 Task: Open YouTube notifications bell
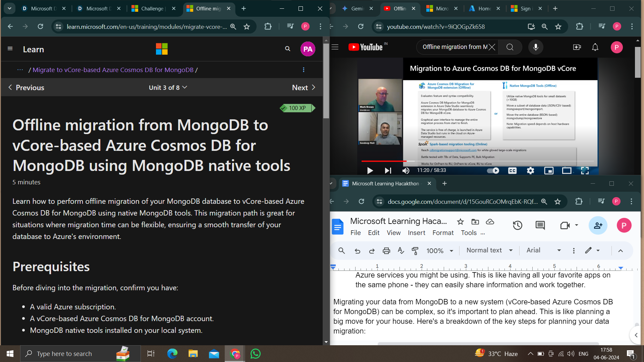pos(595,47)
